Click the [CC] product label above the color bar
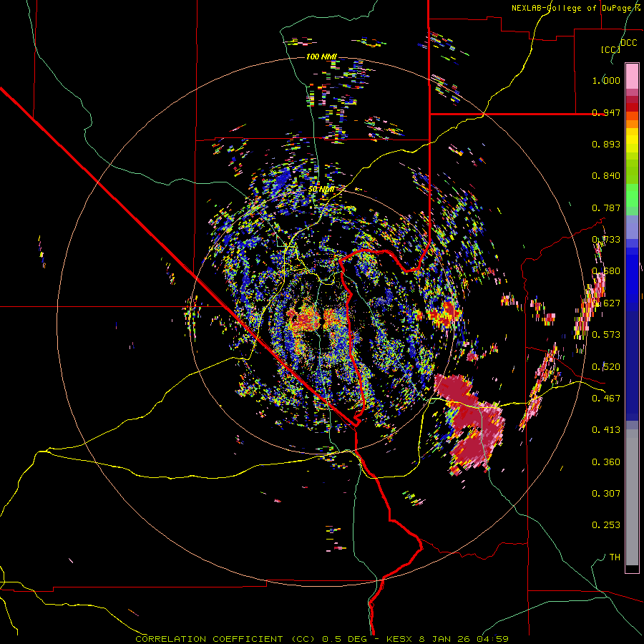The height and width of the screenshot is (644, 644). click(x=610, y=49)
